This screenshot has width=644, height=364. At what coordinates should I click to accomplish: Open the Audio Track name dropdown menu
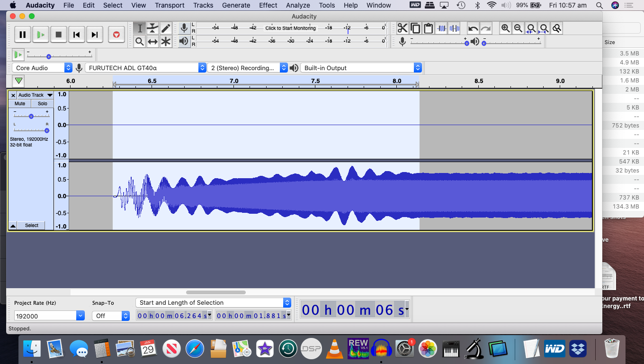click(35, 95)
